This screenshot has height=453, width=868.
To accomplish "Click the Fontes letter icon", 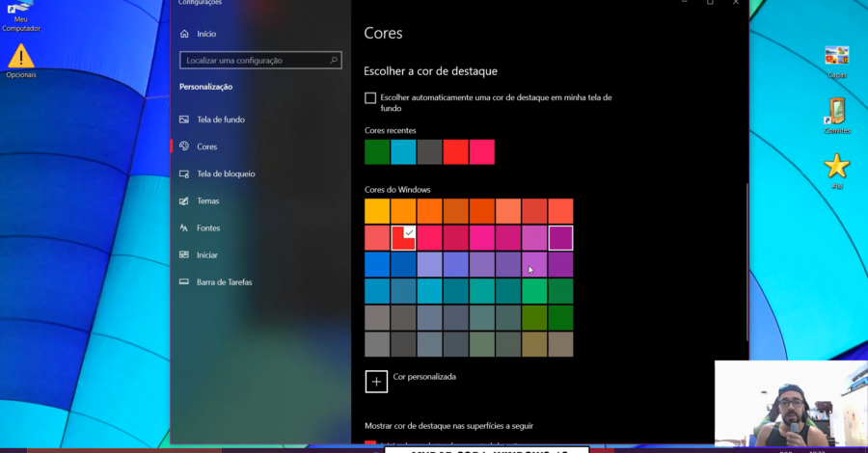I will [184, 227].
